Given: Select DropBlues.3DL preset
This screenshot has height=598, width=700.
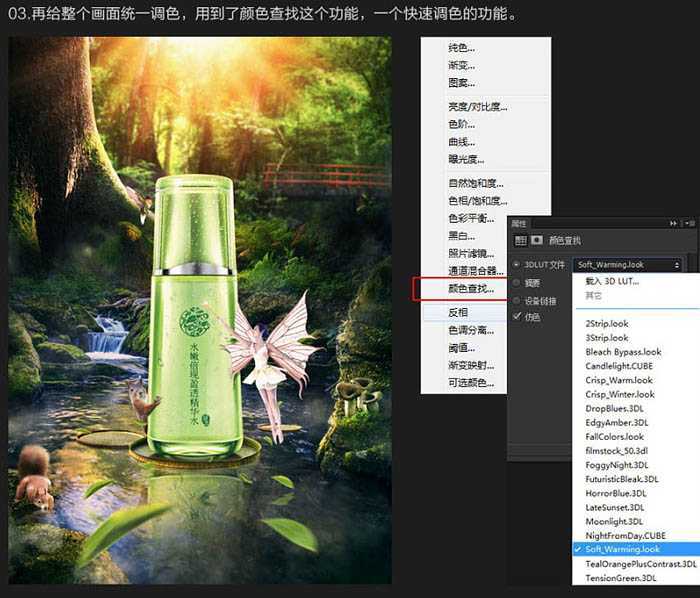Looking at the screenshot, I should pos(614,408).
